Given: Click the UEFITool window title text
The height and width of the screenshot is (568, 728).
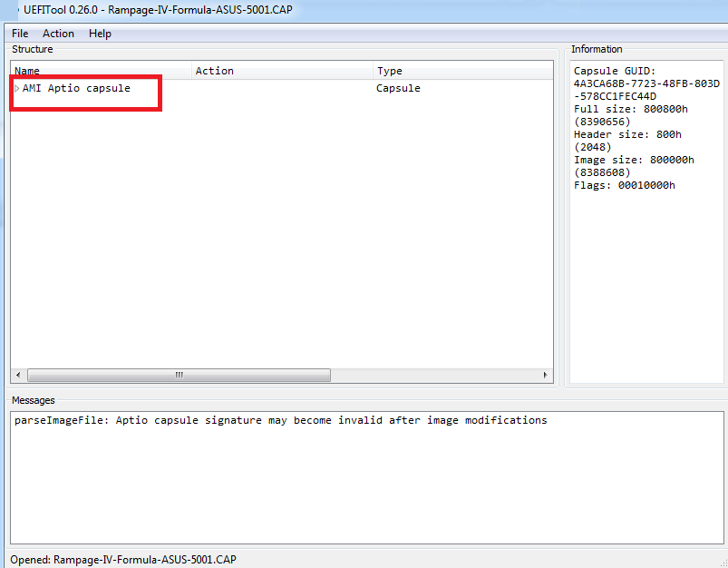Looking at the screenshot, I should pos(158,10).
